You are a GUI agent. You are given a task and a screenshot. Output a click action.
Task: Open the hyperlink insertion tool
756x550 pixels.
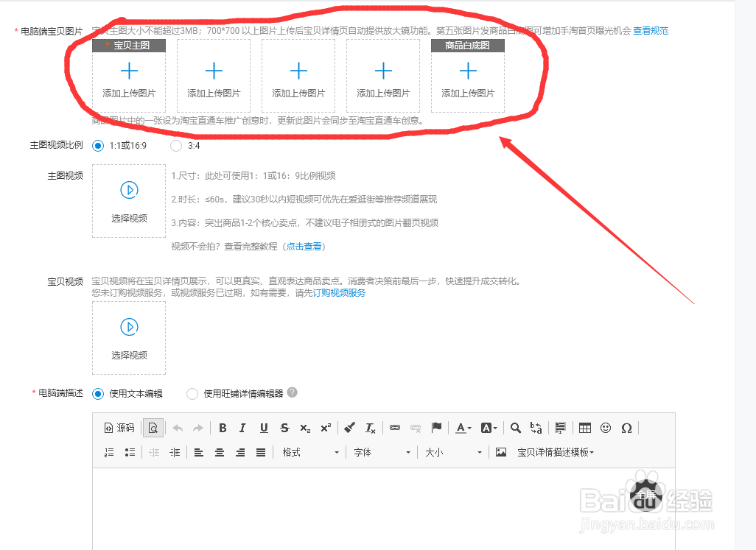[396, 428]
